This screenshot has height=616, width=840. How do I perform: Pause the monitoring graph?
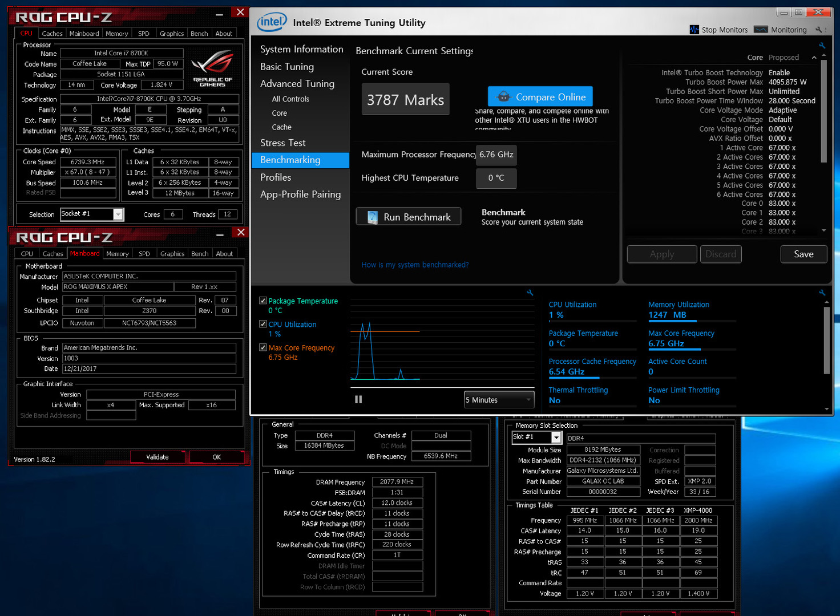358,399
